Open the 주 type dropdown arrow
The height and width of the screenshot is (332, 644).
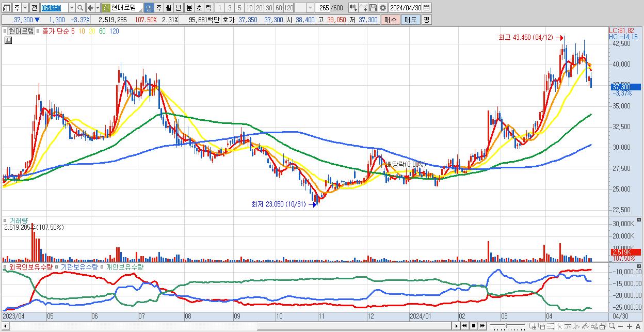click(x=25, y=8)
